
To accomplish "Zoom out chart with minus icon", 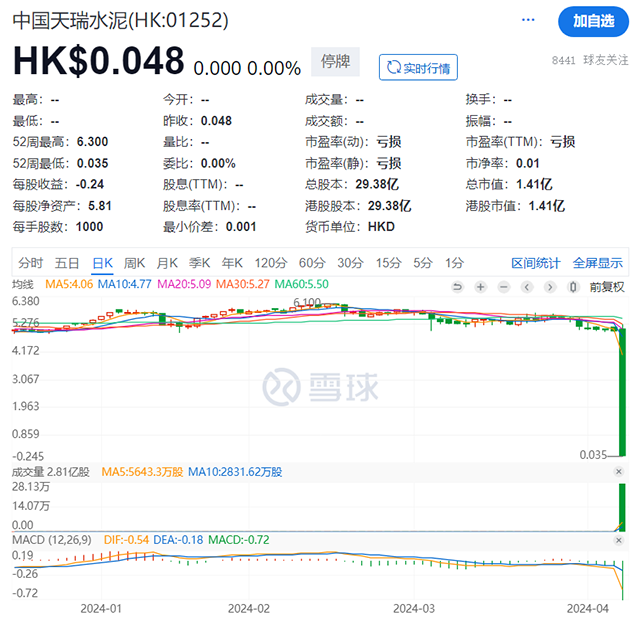I will coord(504,287).
